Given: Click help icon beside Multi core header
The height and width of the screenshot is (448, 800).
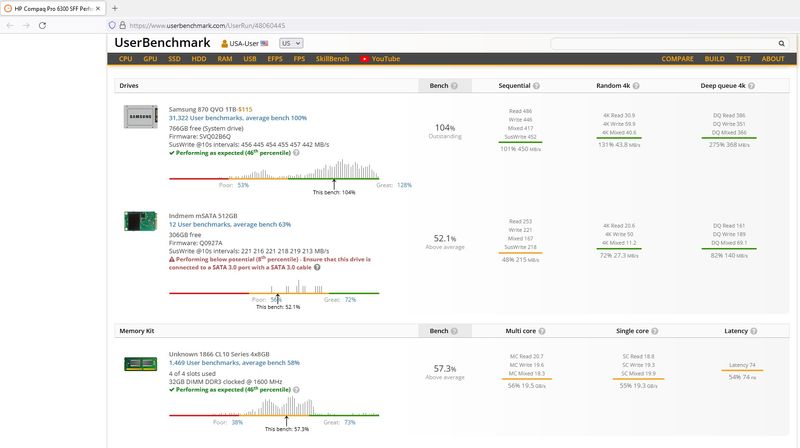Looking at the screenshot, I should click(542, 331).
